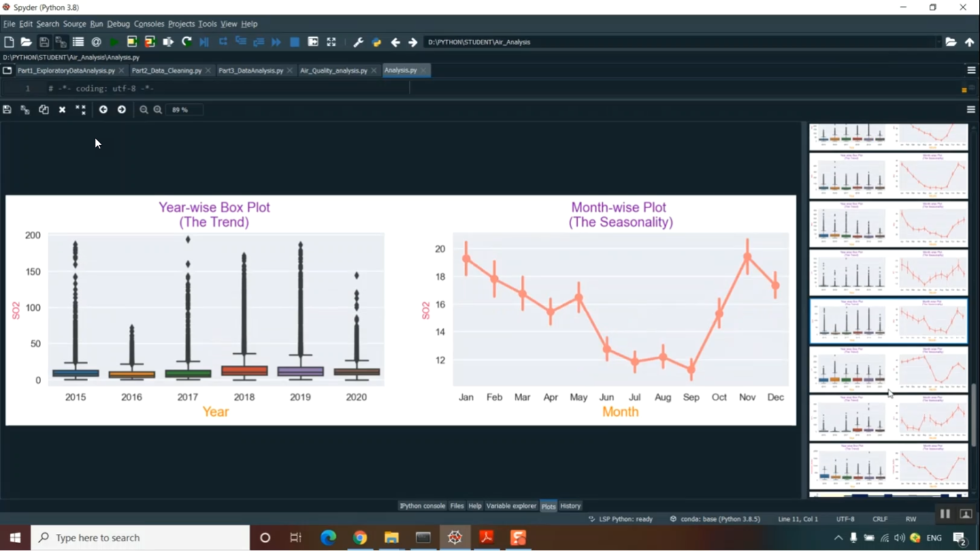Run the file with the green play icon
980x551 pixels.
(114, 42)
